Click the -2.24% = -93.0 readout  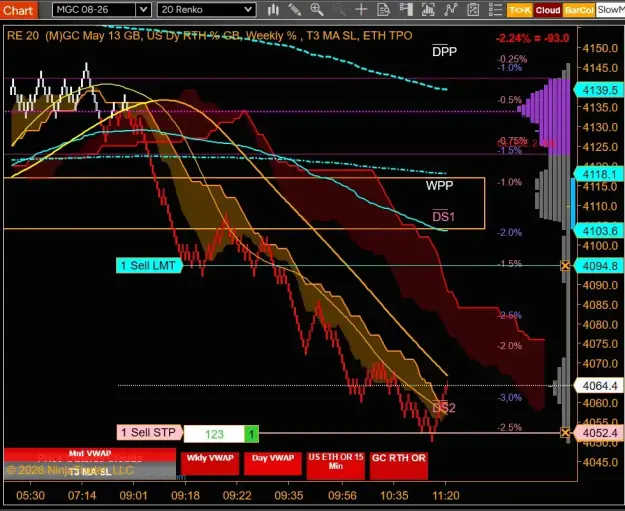[x=533, y=38]
